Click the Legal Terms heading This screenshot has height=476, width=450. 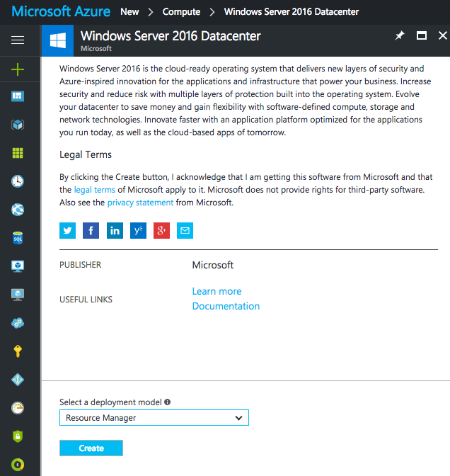point(86,154)
